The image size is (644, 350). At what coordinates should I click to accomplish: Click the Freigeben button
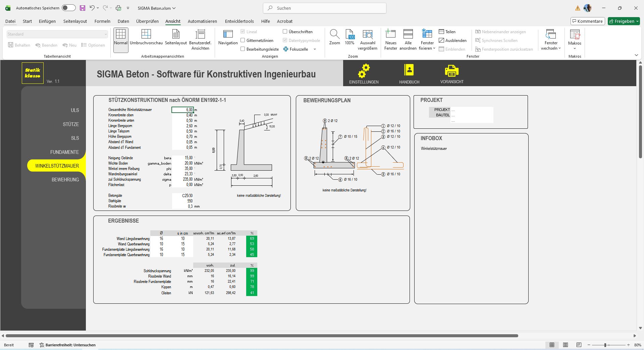click(624, 21)
